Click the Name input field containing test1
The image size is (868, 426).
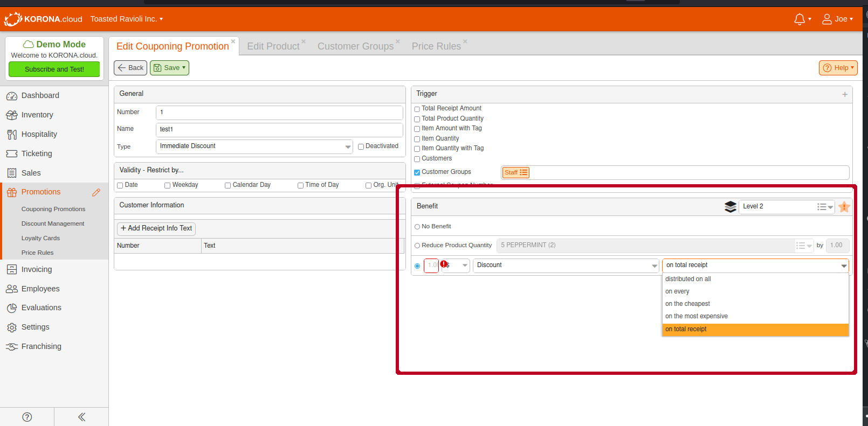pyautogui.click(x=279, y=129)
